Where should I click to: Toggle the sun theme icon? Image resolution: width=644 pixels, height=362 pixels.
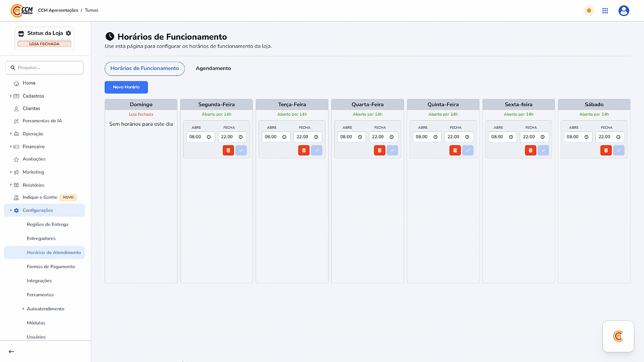[x=589, y=11]
